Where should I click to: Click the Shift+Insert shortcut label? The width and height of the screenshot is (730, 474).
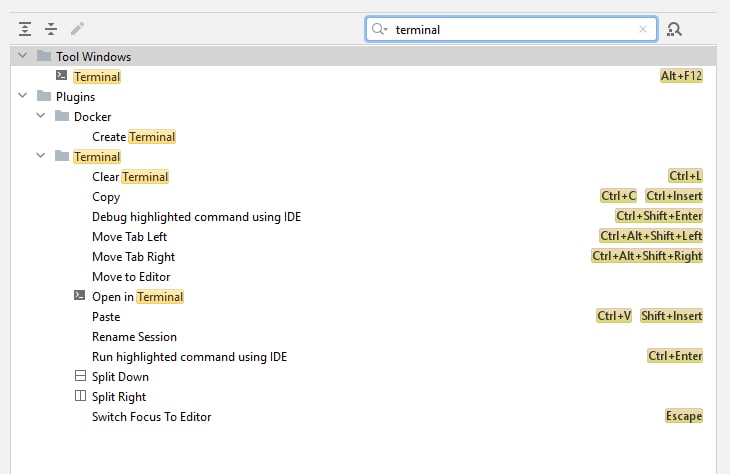[671, 316]
